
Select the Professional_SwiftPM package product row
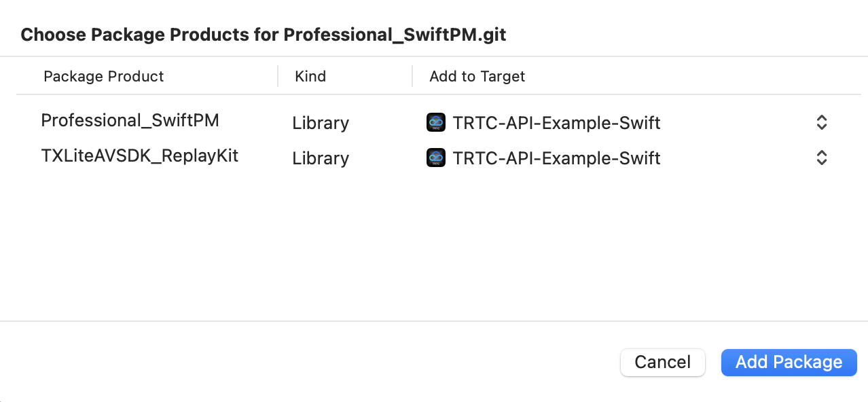[130, 121]
